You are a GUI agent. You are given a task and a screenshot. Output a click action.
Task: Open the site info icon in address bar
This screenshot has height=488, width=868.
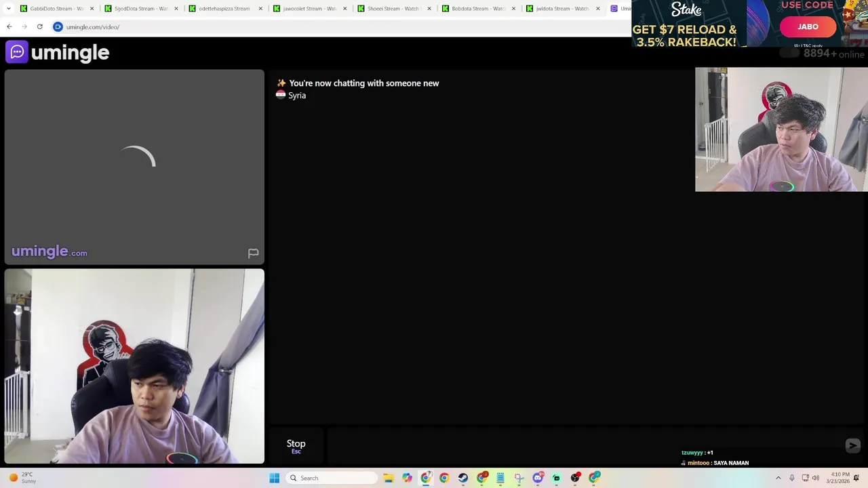(x=58, y=26)
